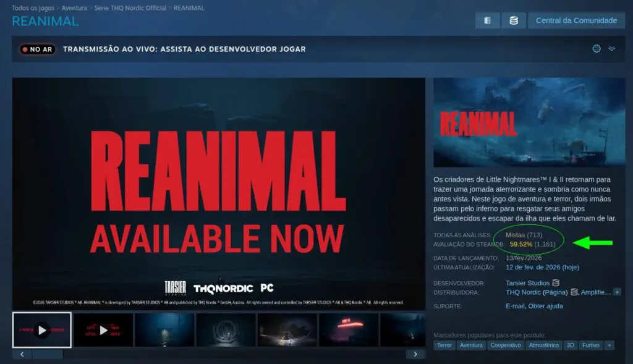Play the first trailer thumbnail

(x=42, y=330)
